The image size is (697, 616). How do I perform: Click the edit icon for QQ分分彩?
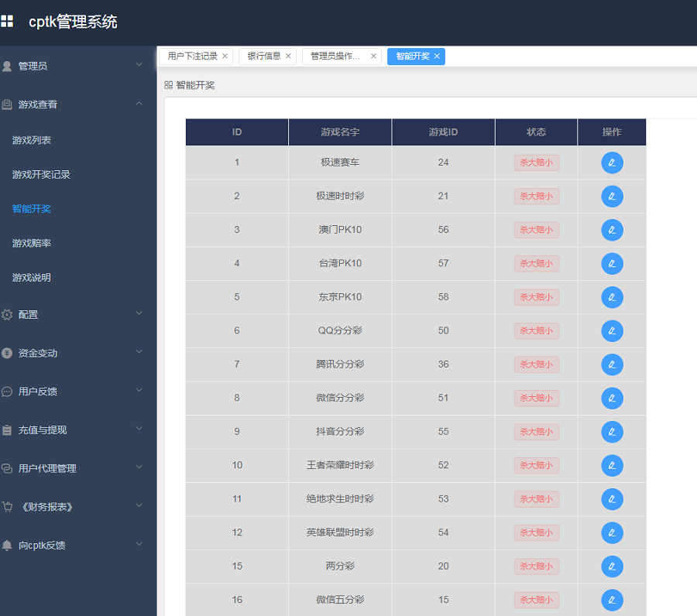(x=612, y=330)
